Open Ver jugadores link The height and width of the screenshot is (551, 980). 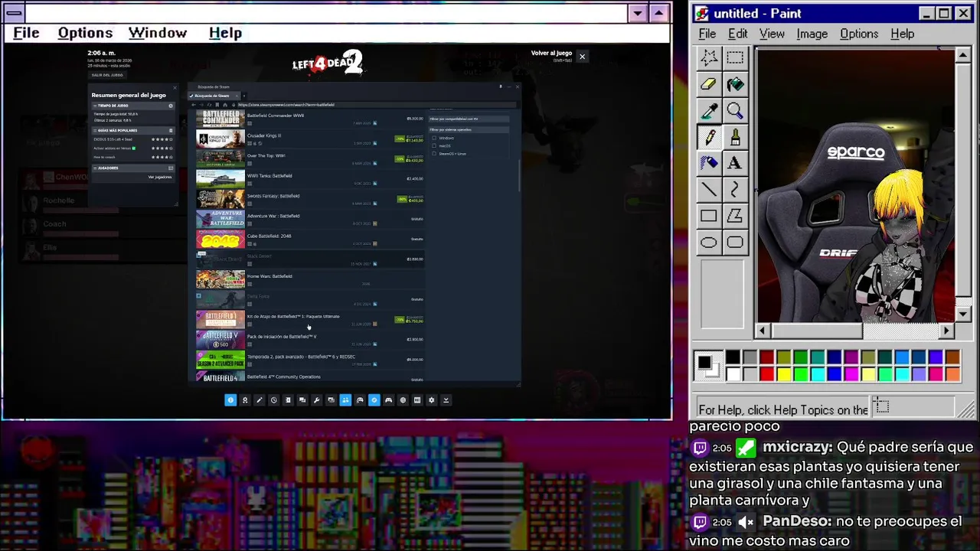pos(160,177)
